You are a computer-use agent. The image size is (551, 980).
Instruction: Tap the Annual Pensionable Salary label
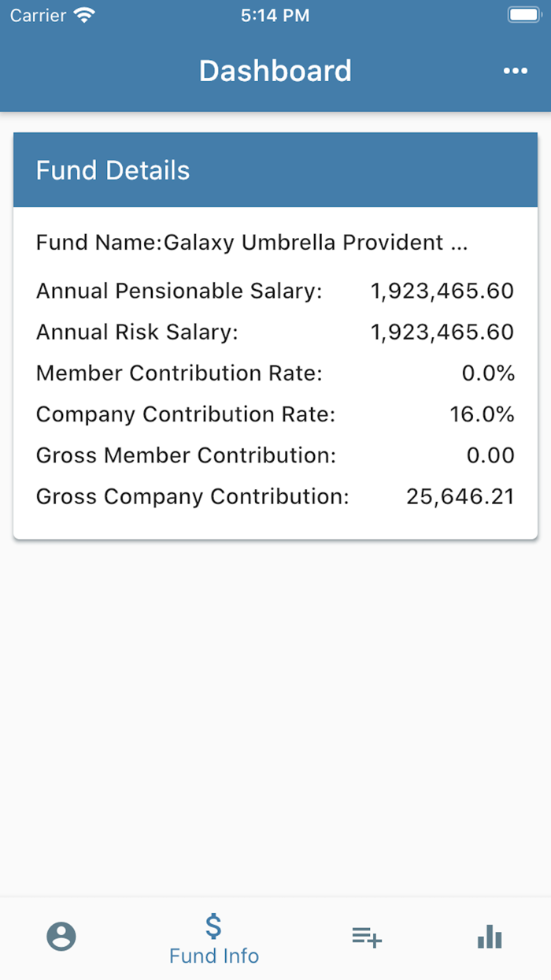(179, 291)
